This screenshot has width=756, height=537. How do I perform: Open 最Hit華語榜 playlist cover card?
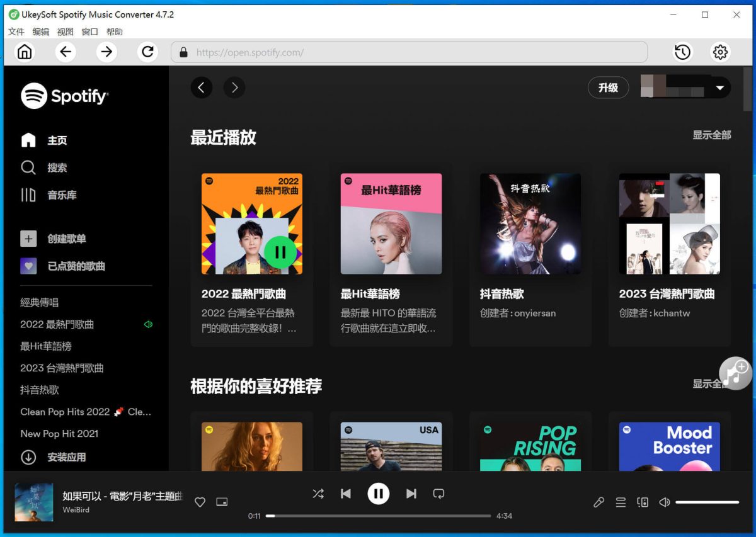point(391,224)
